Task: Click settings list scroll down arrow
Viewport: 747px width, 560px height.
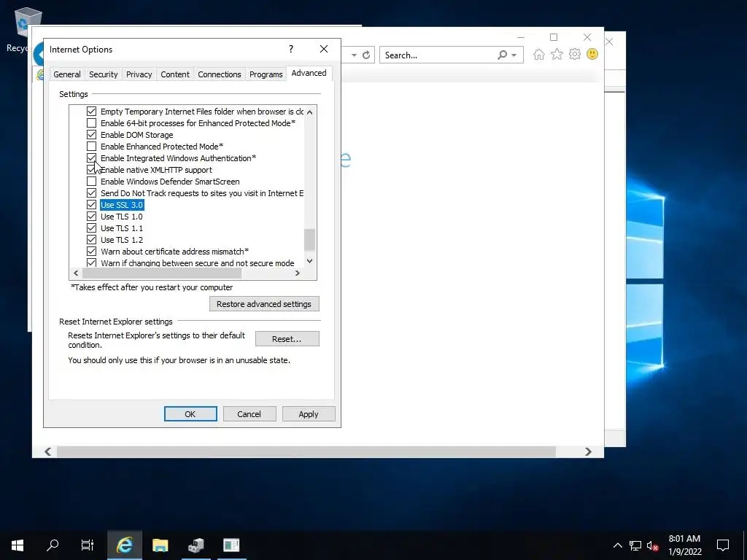Action: pyautogui.click(x=309, y=261)
